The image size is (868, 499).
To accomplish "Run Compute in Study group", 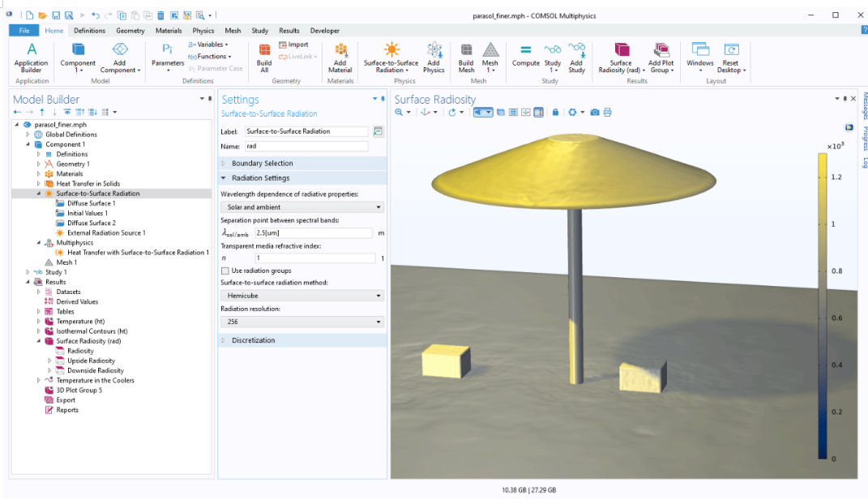I will coord(525,55).
